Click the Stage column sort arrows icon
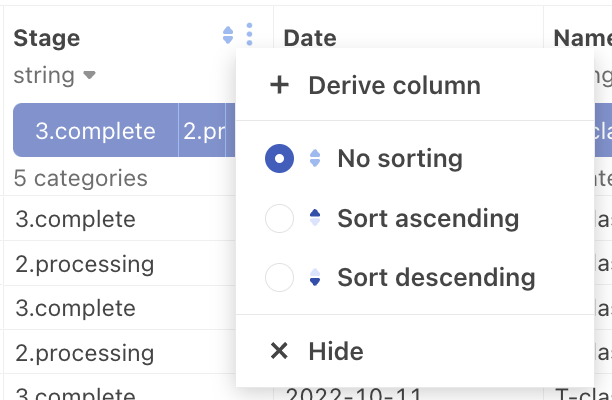The height and width of the screenshot is (400, 612). [228, 37]
